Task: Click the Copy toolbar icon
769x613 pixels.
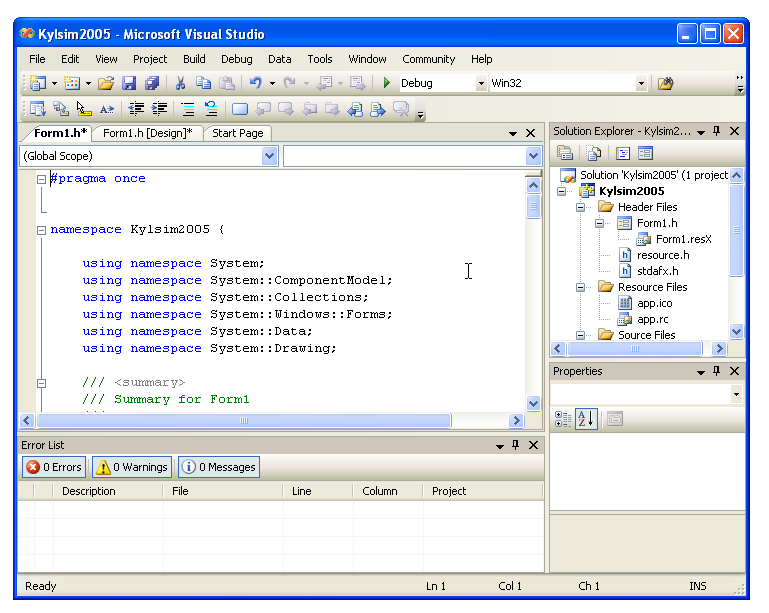Action: (203, 83)
